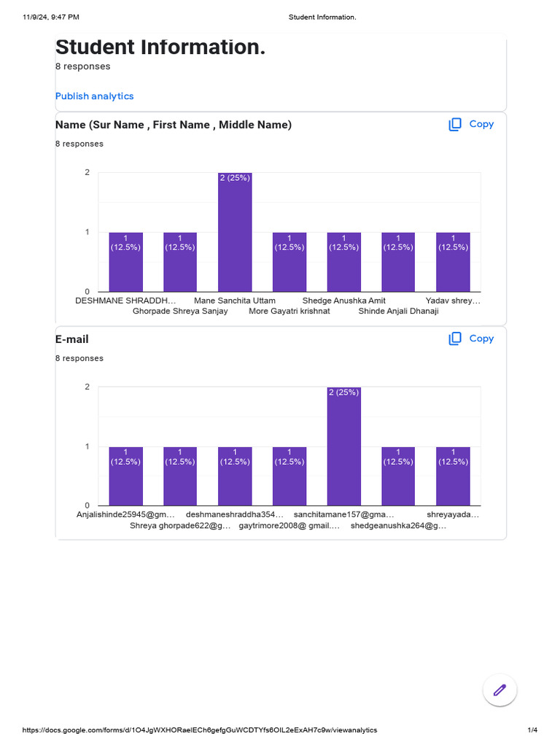The width and height of the screenshot is (560, 747).
Task: Click the Shreya ghorpade622 email bar
Action: click(x=180, y=476)
